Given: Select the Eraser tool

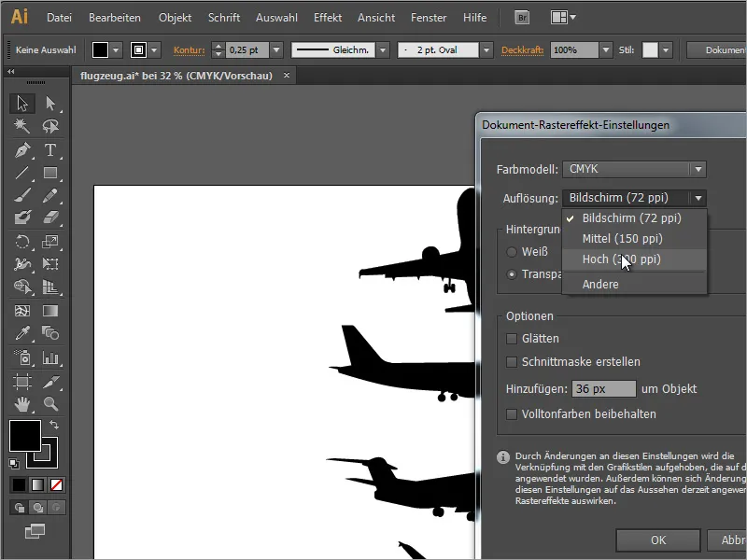Looking at the screenshot, I should [x=50, y=217].
